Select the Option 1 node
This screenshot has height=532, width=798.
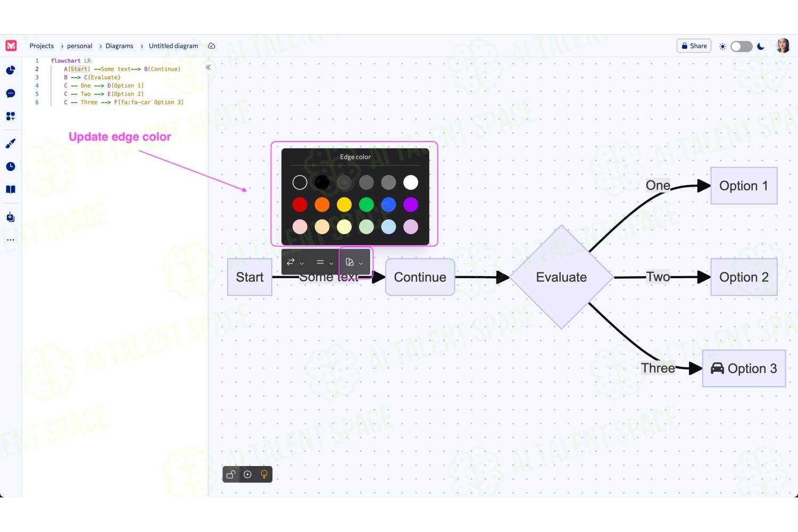[744, 186]
